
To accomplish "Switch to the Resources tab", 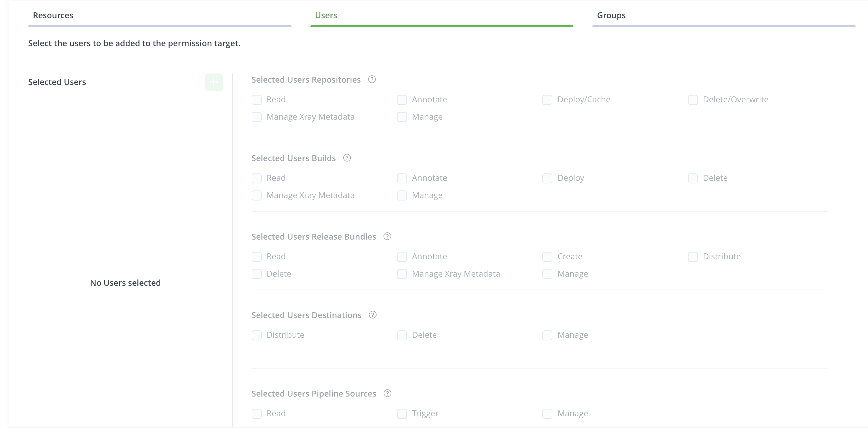I will pyautogui.click(x=53, y=16).
